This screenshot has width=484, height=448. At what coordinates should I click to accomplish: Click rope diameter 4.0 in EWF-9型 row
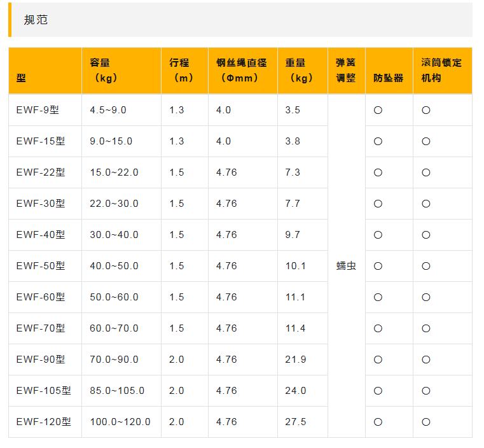(x=223, y=110)
